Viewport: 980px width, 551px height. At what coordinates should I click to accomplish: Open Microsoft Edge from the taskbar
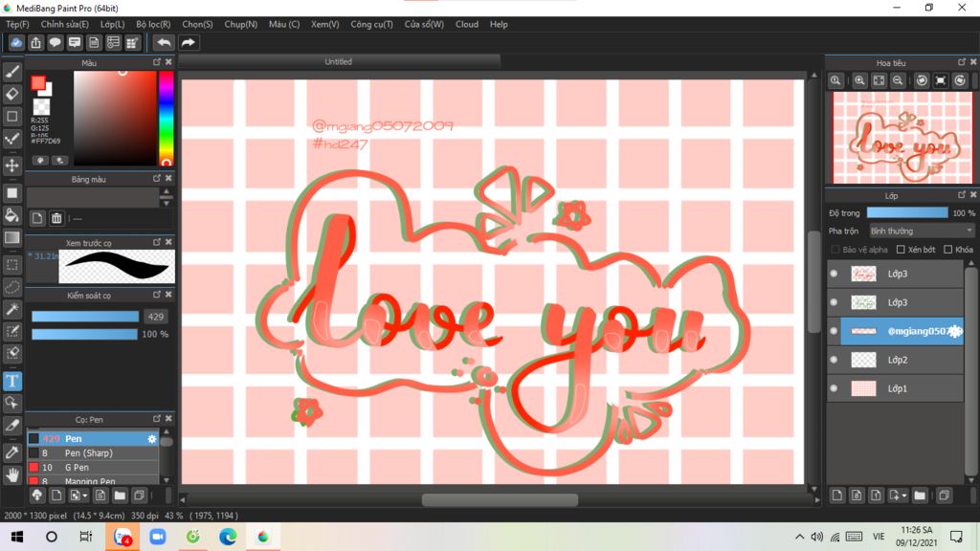point(228,537)
